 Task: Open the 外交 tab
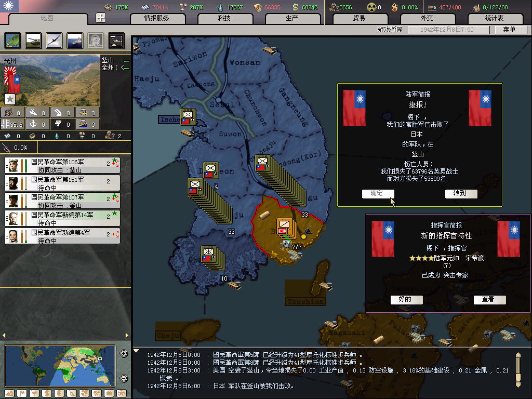427,18
